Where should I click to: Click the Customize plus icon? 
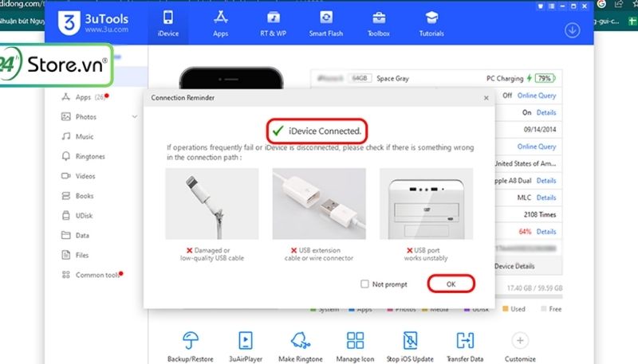(x=520, y=340)
